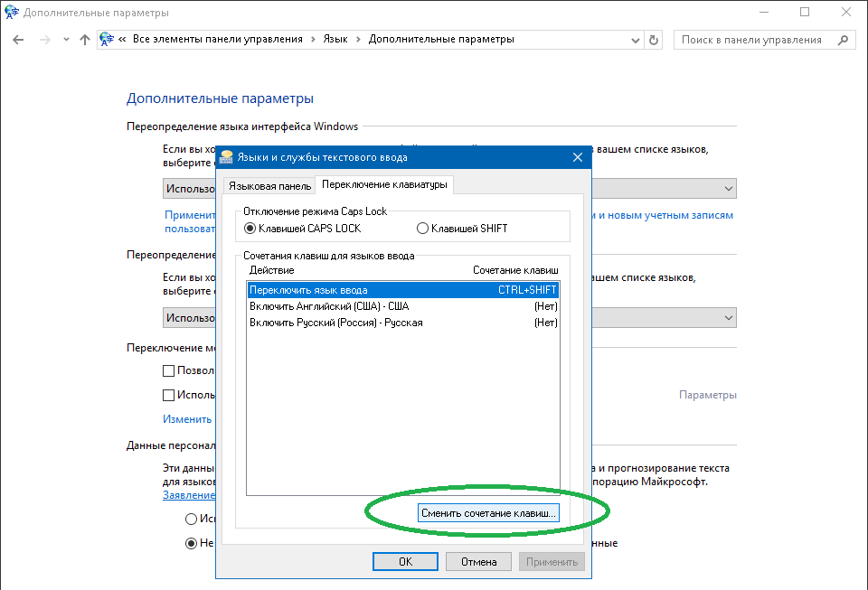Open recent locations dropdown arrow

click(x=66, y=40)
